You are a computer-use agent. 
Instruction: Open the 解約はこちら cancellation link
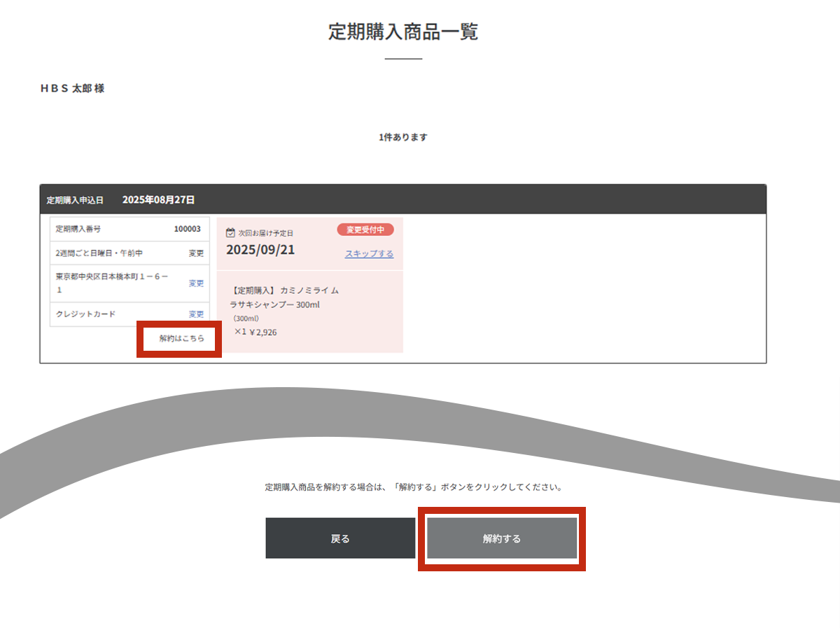[x=181, y=338]
